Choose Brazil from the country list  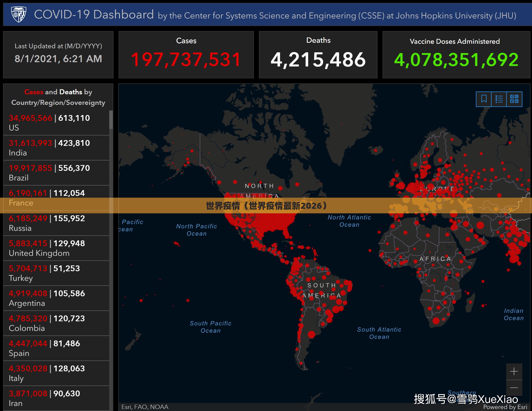click(56, 173)
